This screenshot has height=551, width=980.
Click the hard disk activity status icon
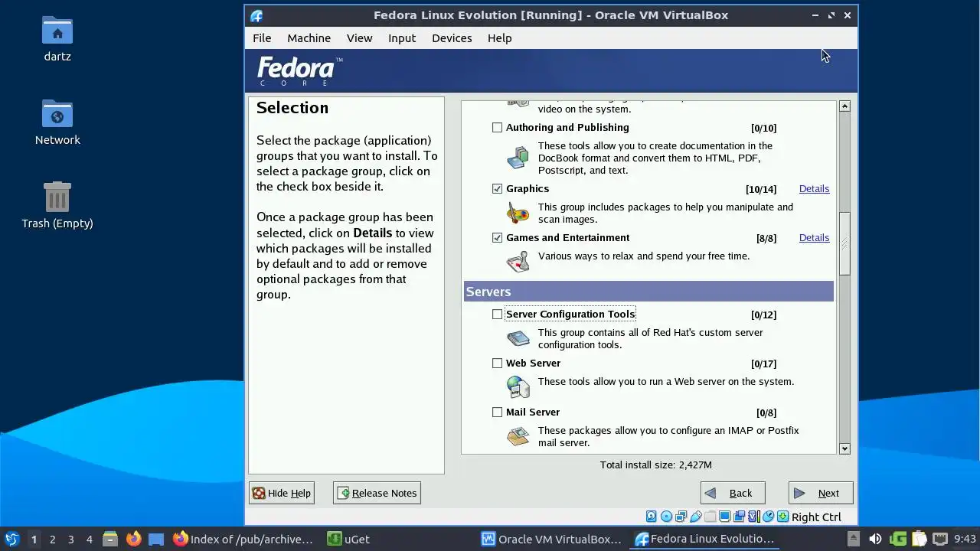[652, 517]
